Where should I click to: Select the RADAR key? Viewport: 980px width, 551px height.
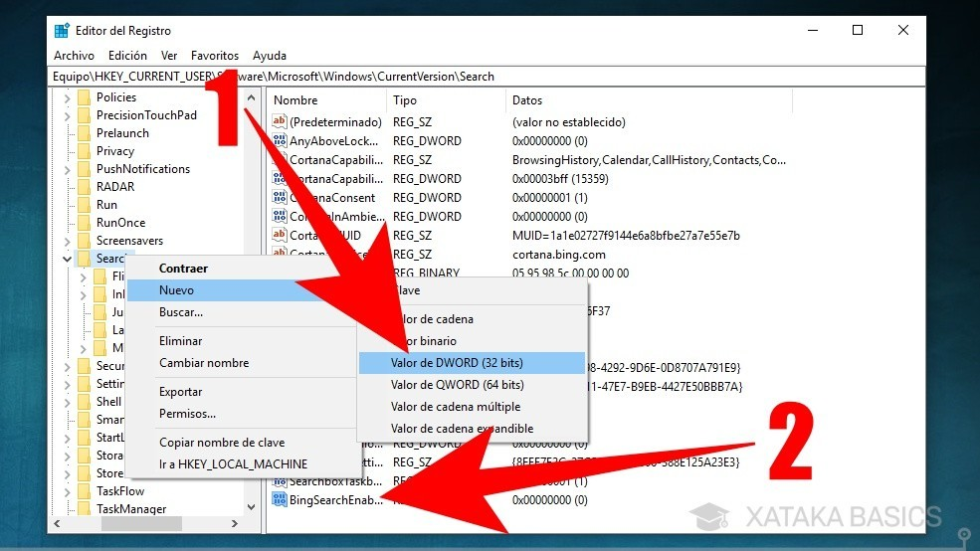115,187
